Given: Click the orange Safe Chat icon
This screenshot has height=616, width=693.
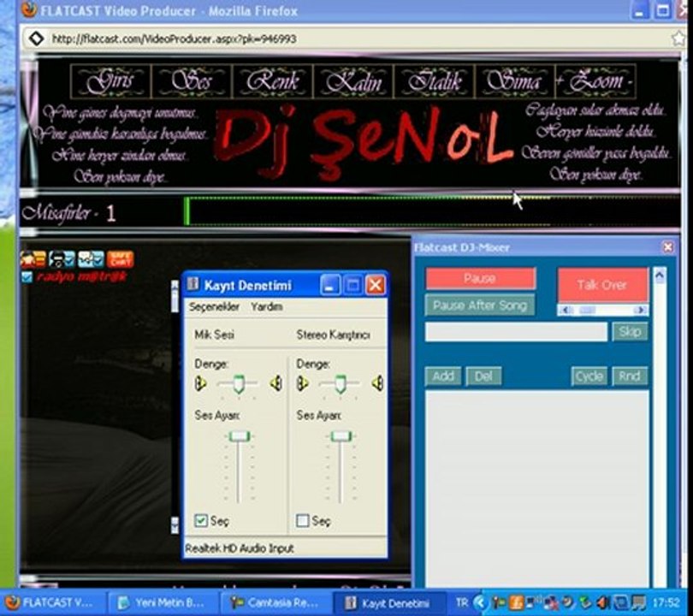Looking at the screenshot, I should [120, 259].
